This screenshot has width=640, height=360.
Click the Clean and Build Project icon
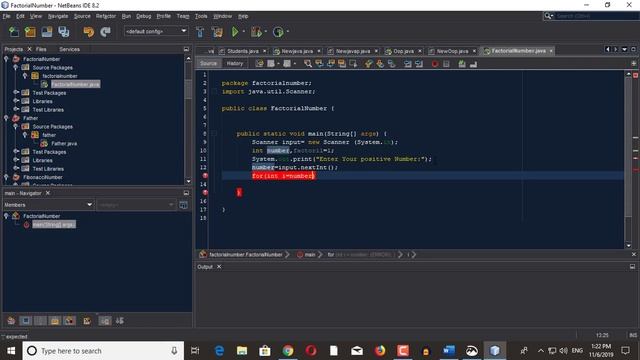(218, 31)
